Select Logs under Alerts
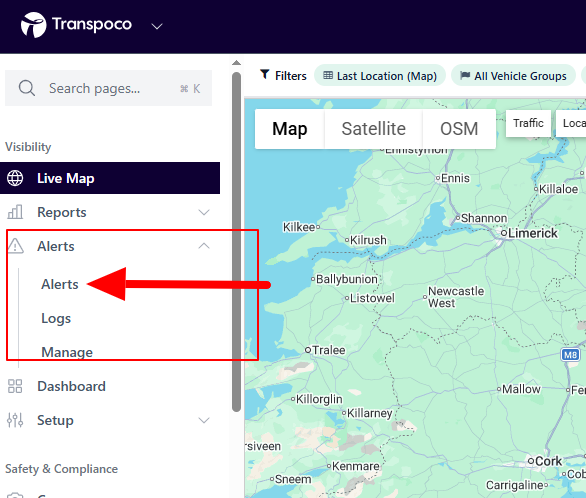The image size is (586, 498). (56, 318)
